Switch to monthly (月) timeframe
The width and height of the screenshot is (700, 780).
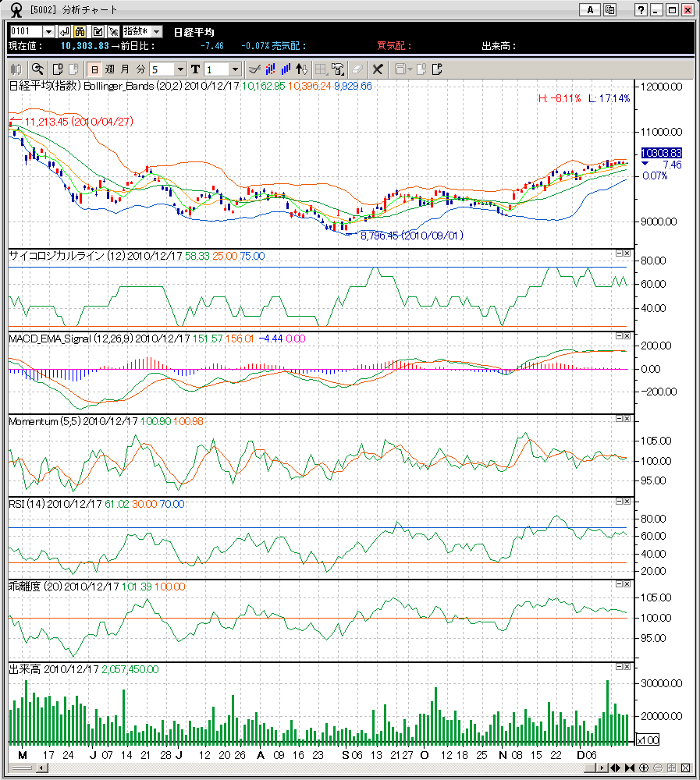click(x=126, y=69)
